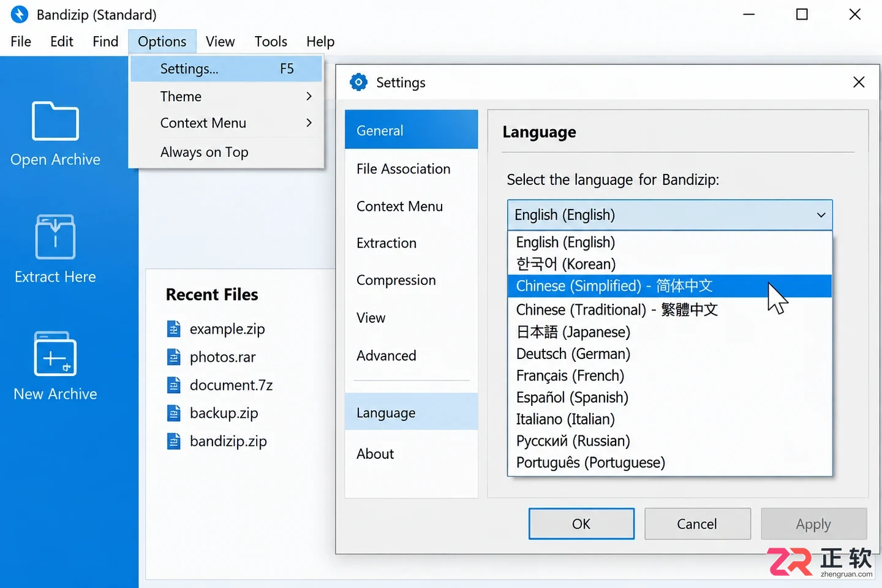Open the File menu
Viewport: 882px width, 588px height.
tap(21, 42)
